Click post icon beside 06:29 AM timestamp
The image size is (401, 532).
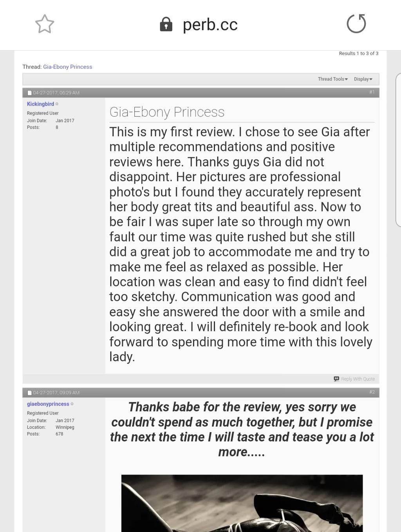click(x=29, y=93)
